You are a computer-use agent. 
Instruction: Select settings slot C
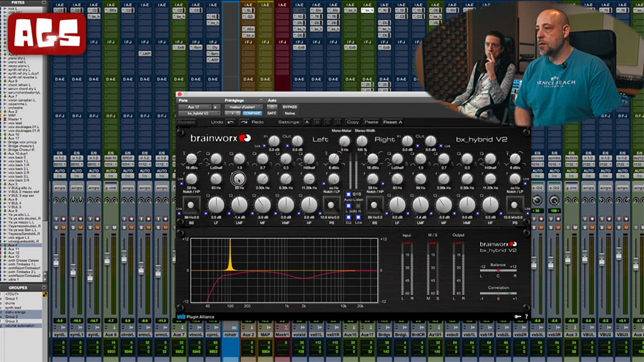(x=328, y=122)
